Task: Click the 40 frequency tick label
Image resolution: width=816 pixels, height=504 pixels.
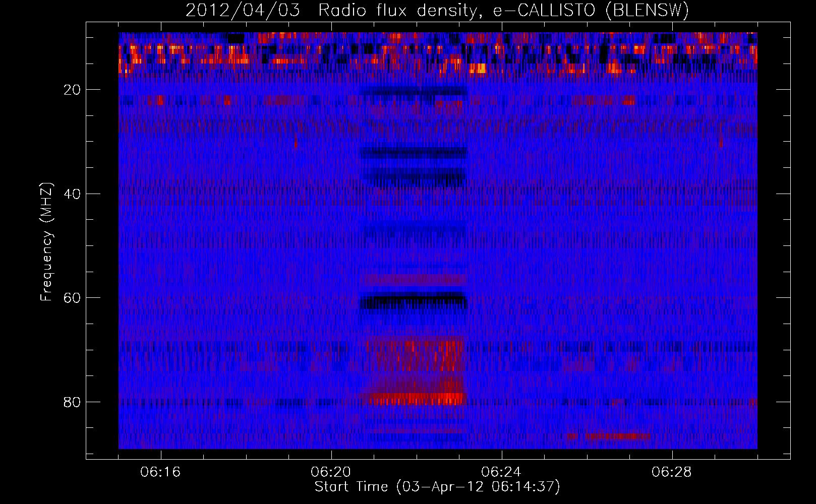Action: click(72, 194)
